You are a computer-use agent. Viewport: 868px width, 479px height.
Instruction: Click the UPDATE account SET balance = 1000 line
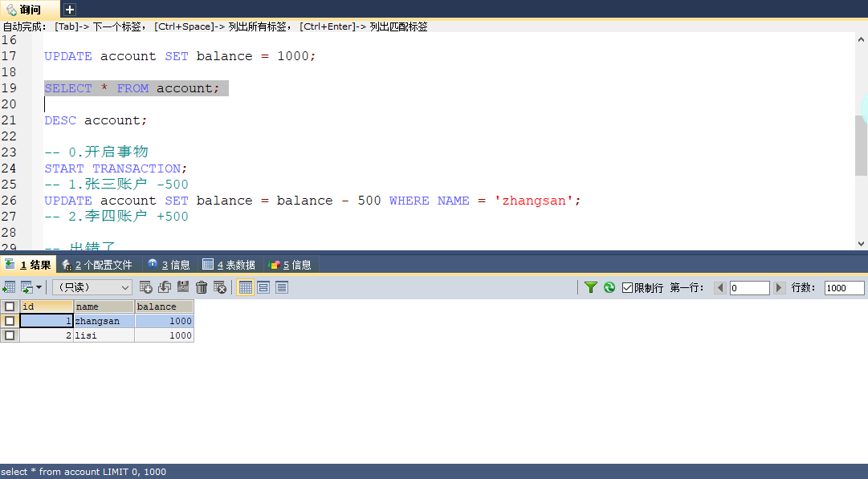pos(180,56)
